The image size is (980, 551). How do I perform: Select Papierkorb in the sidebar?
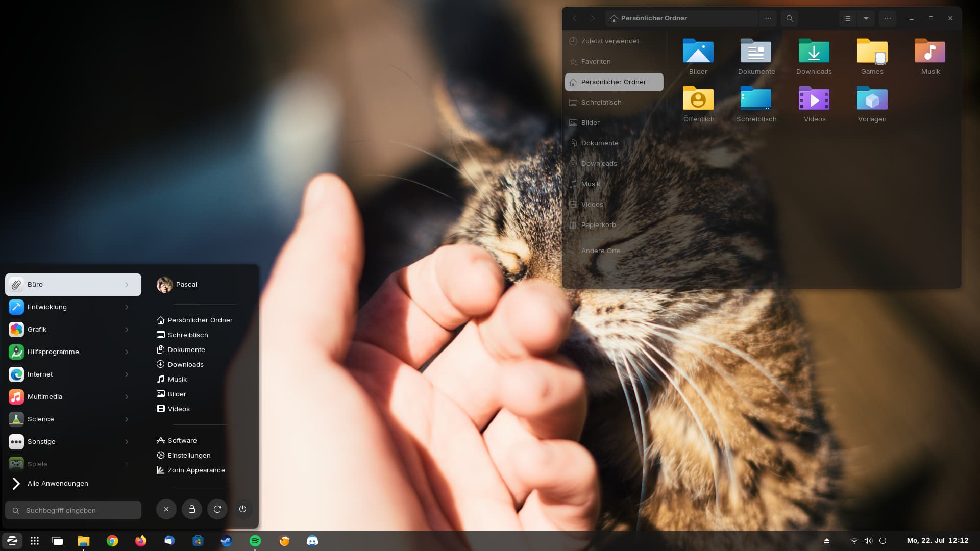click(x=598, y=225)
